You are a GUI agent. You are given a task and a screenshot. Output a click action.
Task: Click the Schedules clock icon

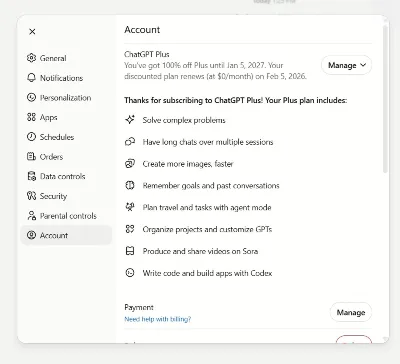[31, 137]
